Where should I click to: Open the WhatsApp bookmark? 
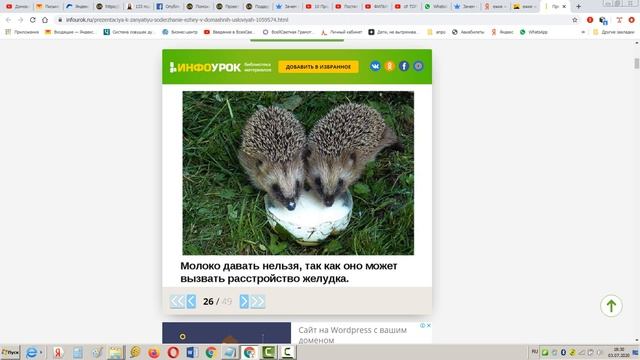point(533,32)
